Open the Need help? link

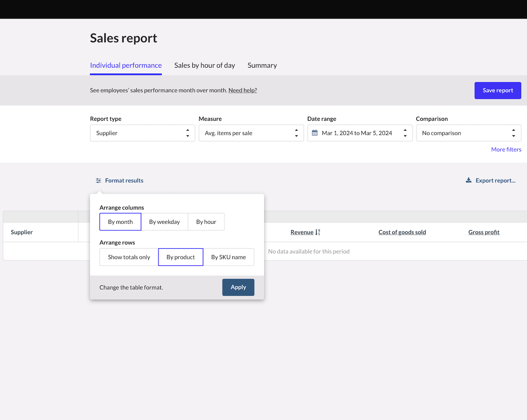click(243, 90)
